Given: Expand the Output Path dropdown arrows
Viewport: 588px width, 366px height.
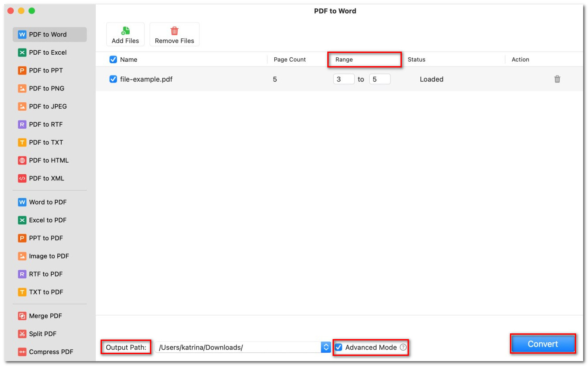Looking at the screenshot, I should (x=326, y=347).
